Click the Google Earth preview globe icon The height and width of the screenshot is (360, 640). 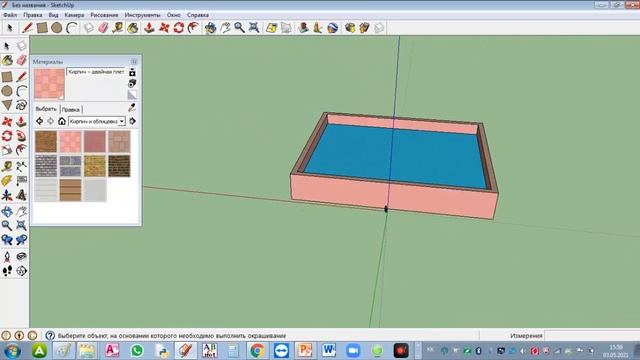[333, 28]
